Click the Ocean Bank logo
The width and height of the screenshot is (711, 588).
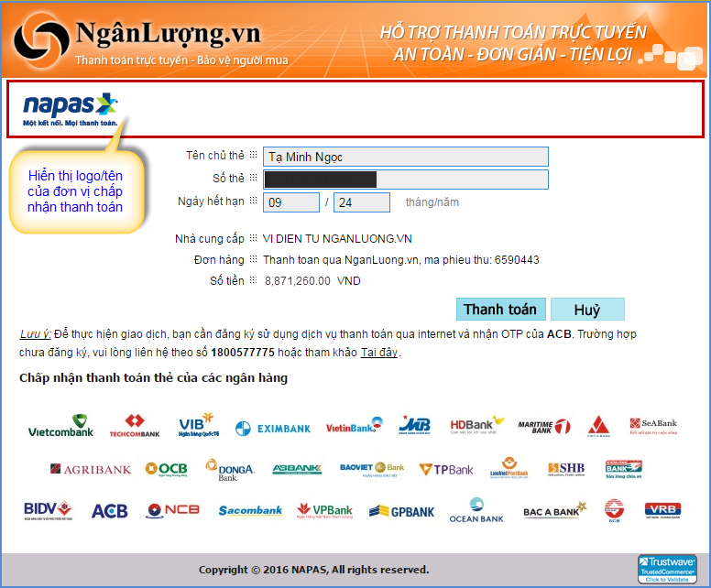click(x=476, y=510)
